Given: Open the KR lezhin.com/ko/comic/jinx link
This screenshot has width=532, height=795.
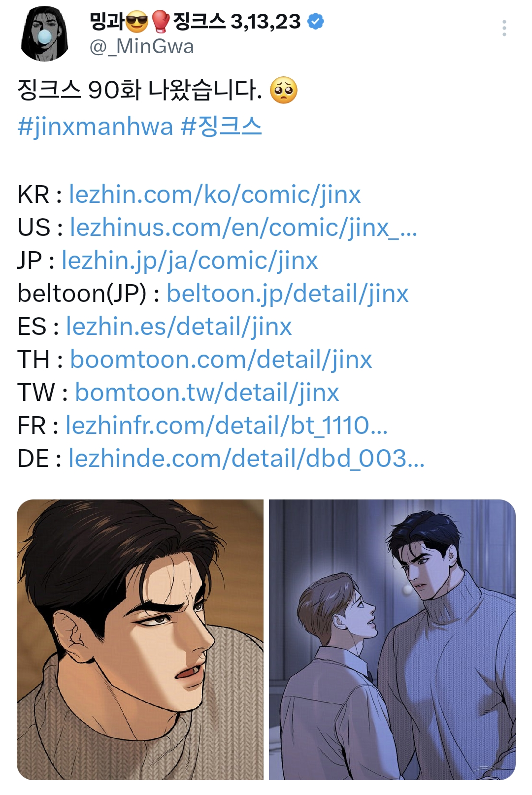Looking at the screenshot, I should (215, 195).
